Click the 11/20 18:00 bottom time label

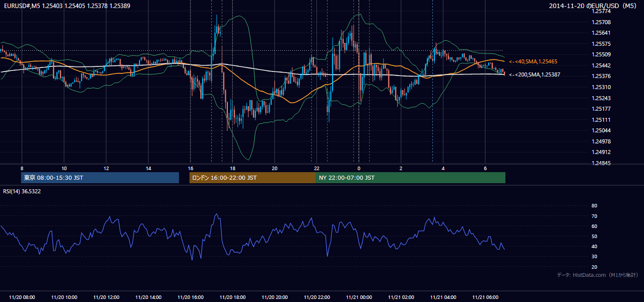point(232,297)
